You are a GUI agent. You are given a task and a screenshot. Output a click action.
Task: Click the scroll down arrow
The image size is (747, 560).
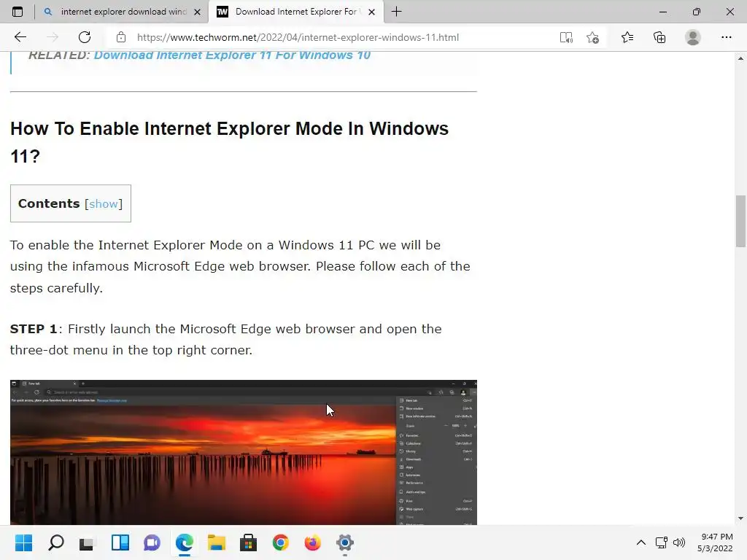(x=740, y=518)
